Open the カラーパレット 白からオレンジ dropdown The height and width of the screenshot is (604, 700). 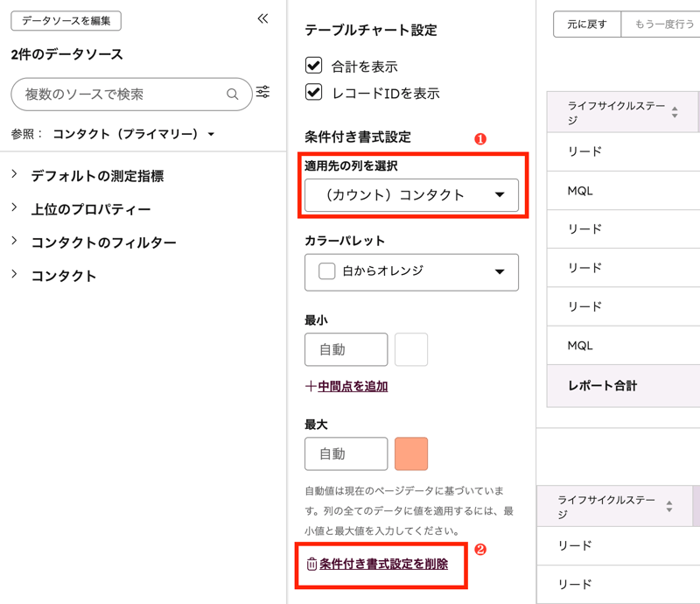click(x=411, y=272)
